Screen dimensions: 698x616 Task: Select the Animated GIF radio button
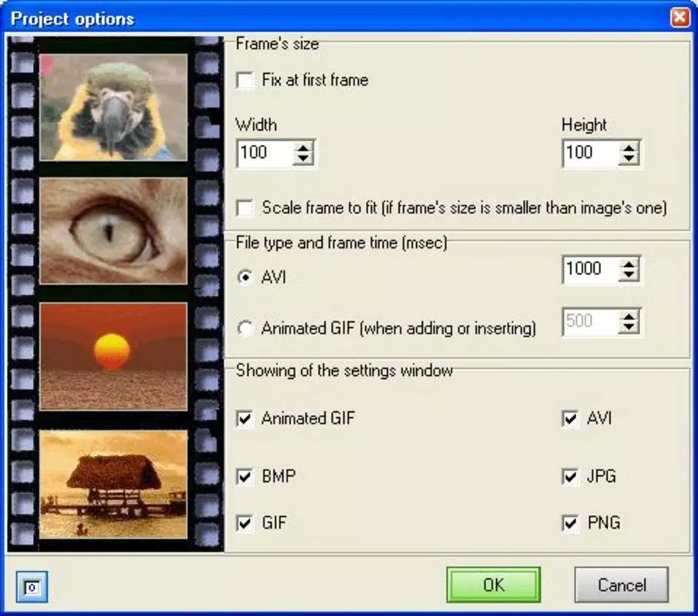pos(245,328)
